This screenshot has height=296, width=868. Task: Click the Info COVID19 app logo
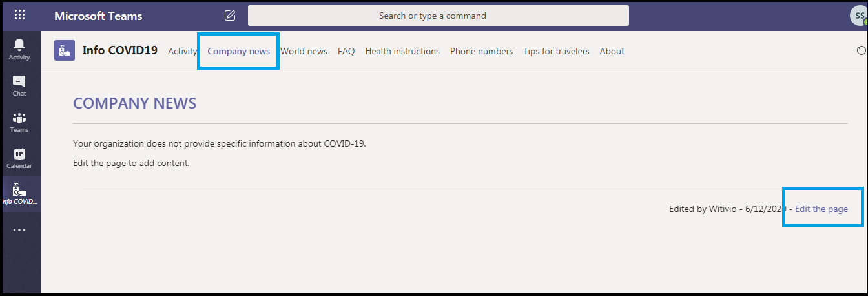[x=65, y=50]
